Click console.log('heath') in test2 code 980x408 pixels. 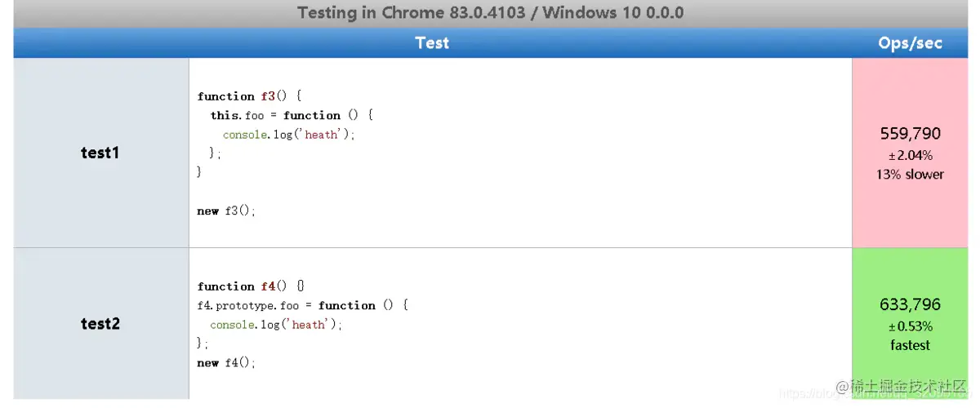click(x=276, y=325)
